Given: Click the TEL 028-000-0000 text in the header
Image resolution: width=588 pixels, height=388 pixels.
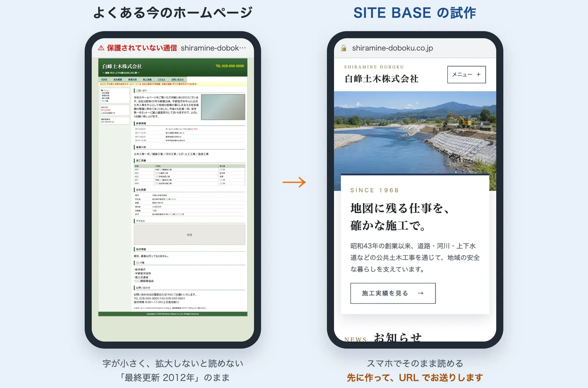Looking at the screenshot, I should [x=230, y=66].
